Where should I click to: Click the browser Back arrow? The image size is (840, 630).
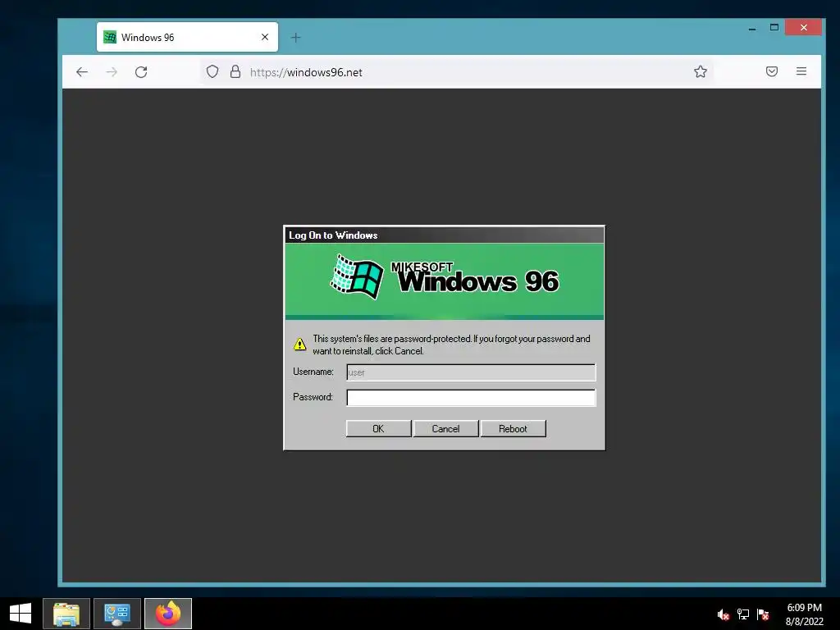(x=82, y=72)
